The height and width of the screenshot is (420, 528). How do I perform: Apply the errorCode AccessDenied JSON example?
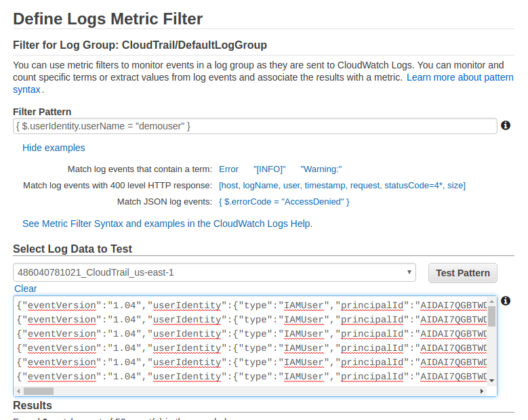tap(284, 202)
